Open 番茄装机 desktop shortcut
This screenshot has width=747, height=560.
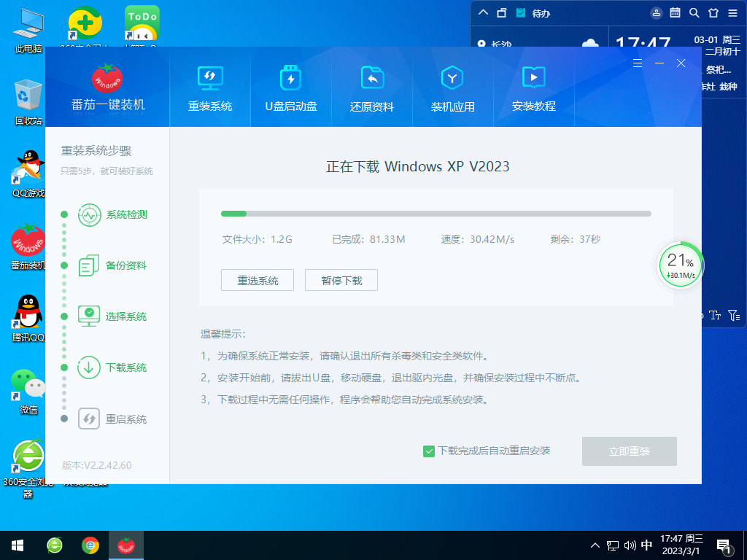coord(28,246)
